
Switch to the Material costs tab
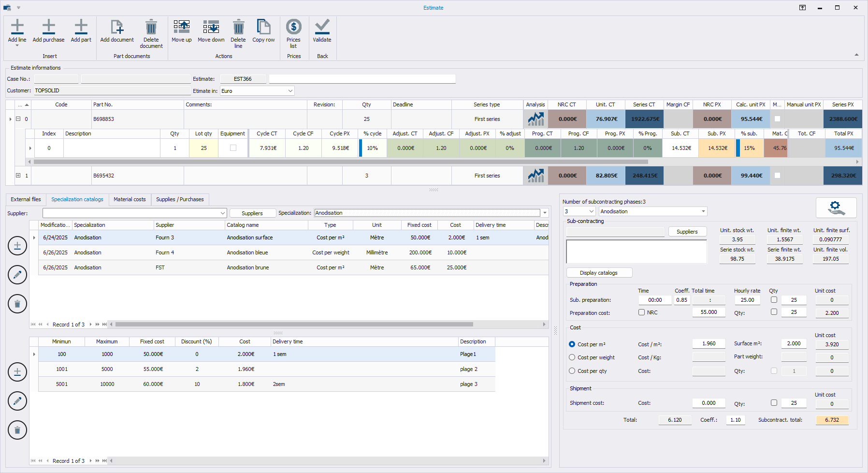pos(130,199)
